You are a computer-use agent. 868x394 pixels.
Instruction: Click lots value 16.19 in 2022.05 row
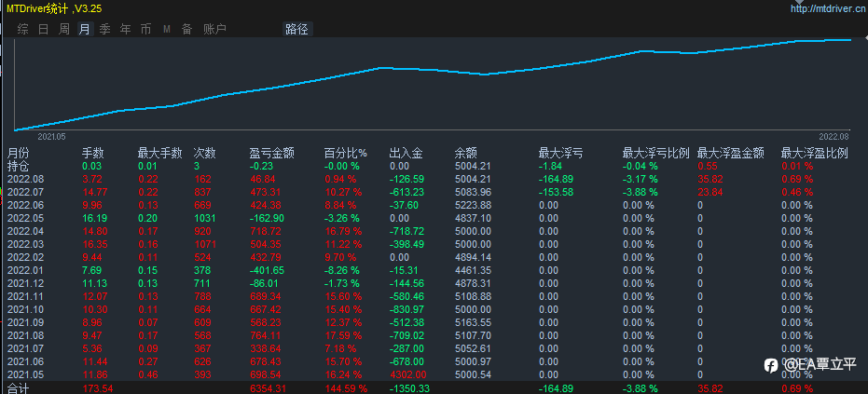tap(95, 218)
